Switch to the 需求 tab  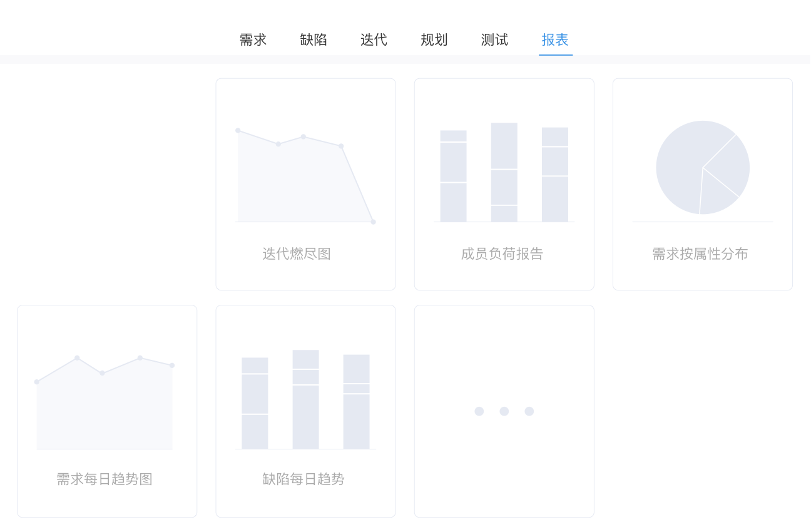253,40
